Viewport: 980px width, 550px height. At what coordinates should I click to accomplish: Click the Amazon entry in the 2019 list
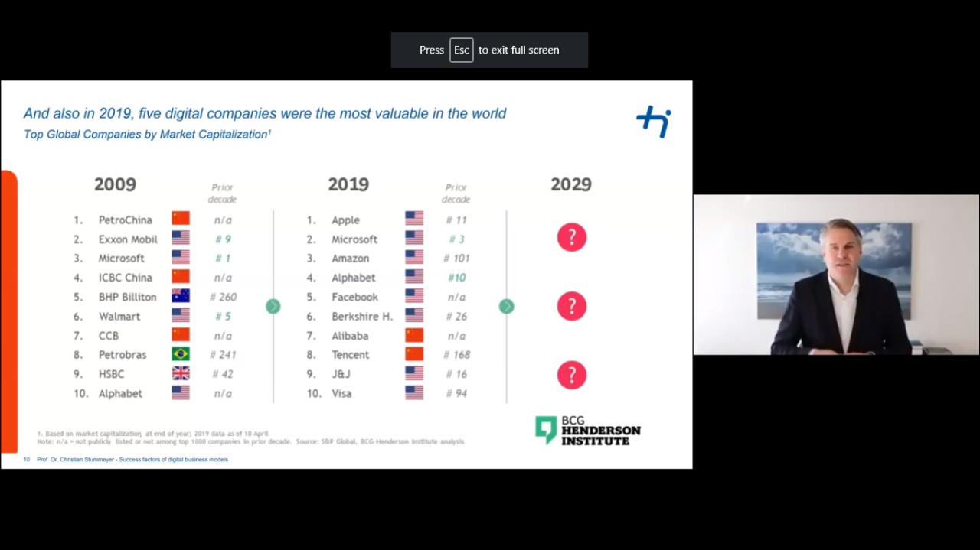[350, 259]
